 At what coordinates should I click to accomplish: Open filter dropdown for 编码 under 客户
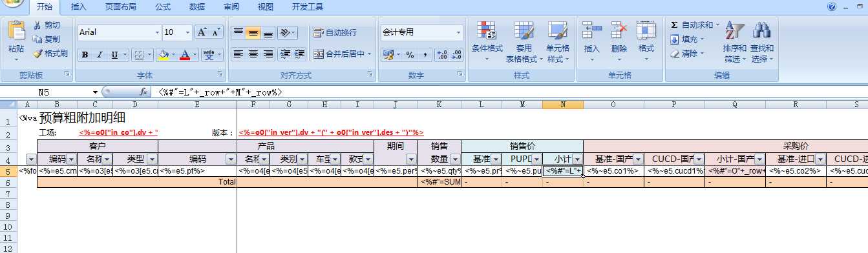72,159
